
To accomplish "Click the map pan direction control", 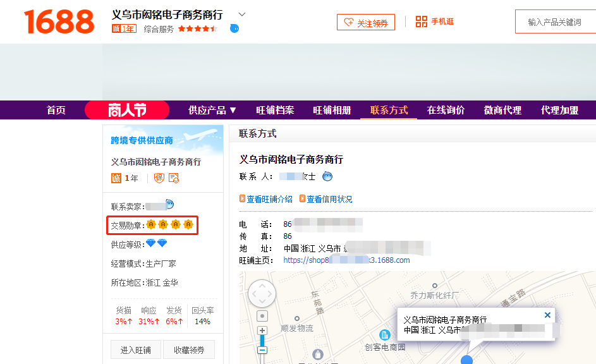I will 262,293.
